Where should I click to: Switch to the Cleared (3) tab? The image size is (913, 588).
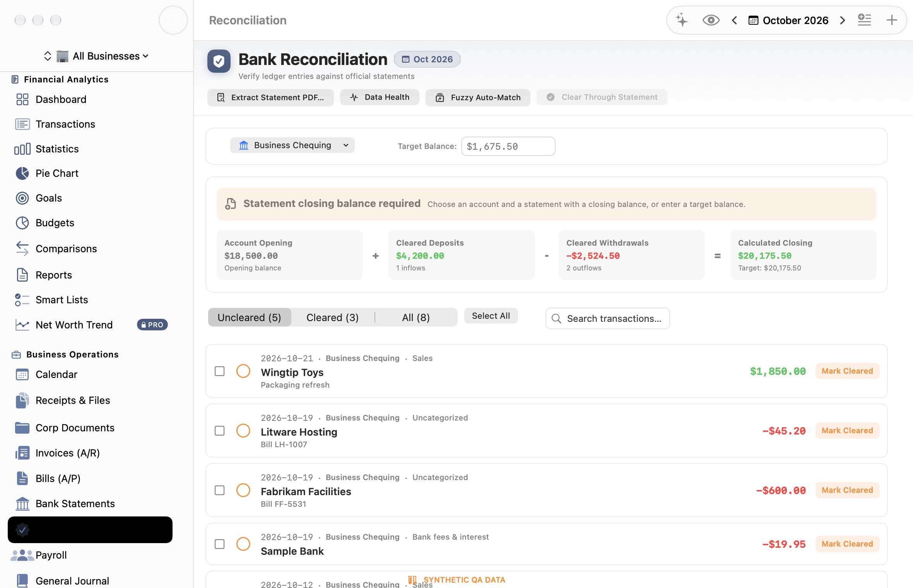(x=333, y=318)
